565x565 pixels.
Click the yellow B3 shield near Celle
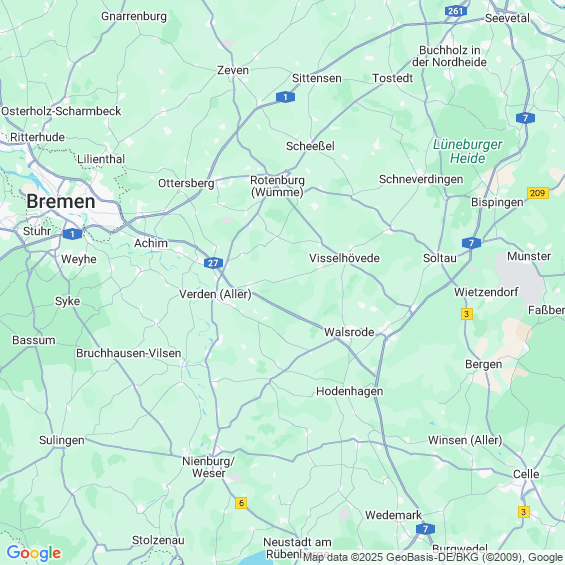tap(524, 512)
